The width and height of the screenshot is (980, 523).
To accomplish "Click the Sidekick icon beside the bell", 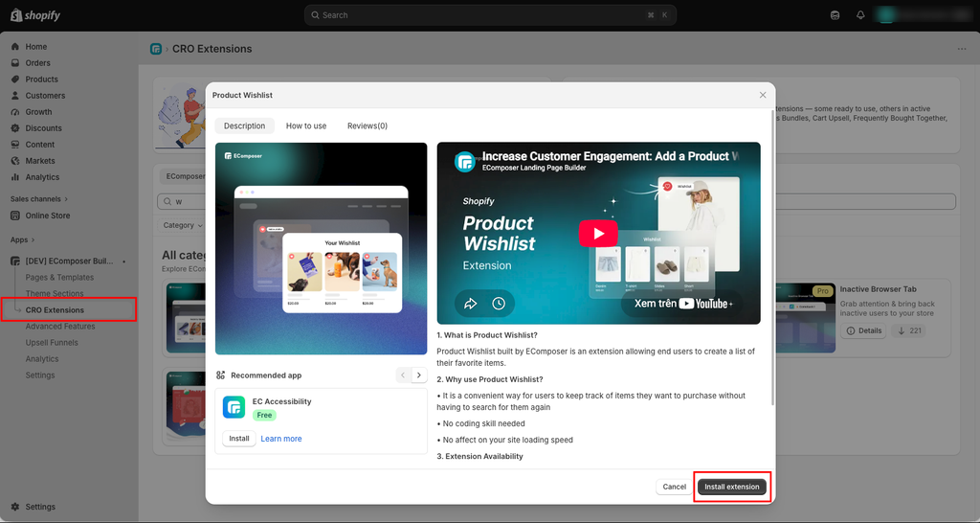I will 835,15.
